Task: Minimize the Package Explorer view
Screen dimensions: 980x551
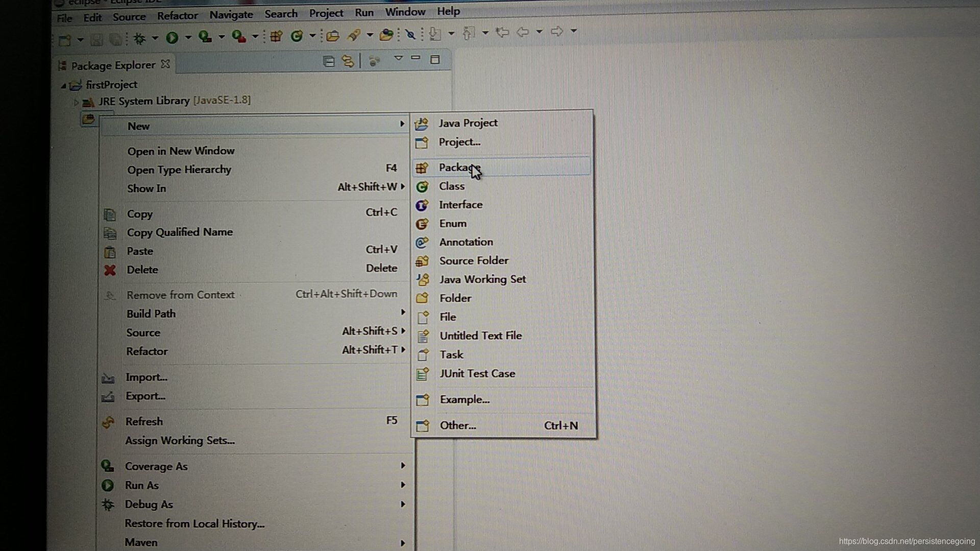Action: [x=415, y=58]
